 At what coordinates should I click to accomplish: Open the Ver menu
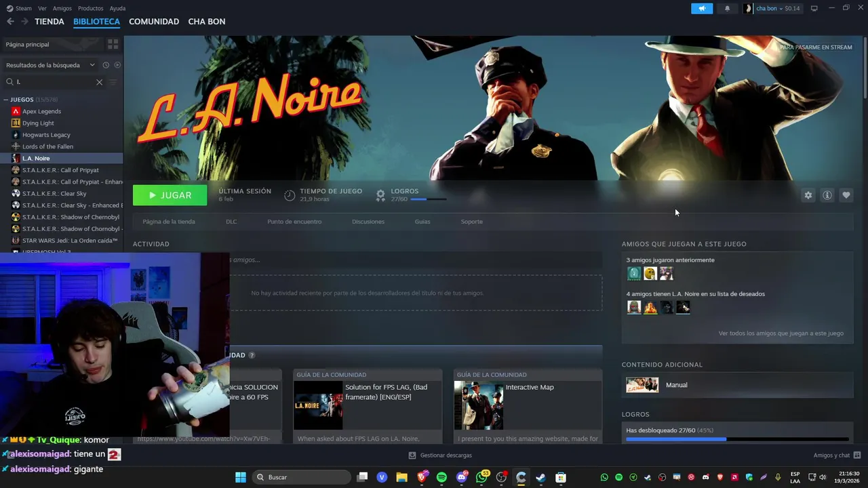coord(42,8)
